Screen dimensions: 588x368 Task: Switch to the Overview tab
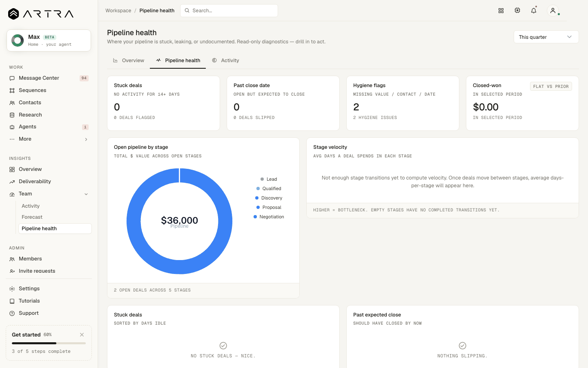[129, 61]
